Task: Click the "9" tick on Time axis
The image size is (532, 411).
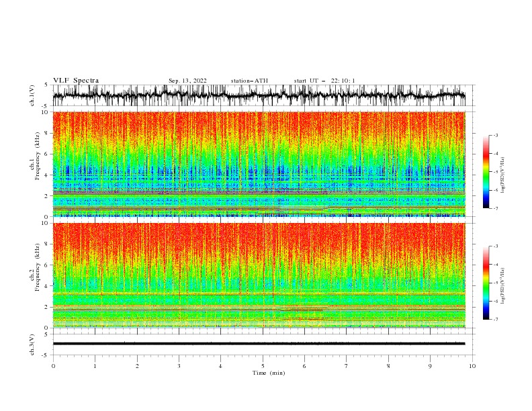Action: (x=430, y=366)
